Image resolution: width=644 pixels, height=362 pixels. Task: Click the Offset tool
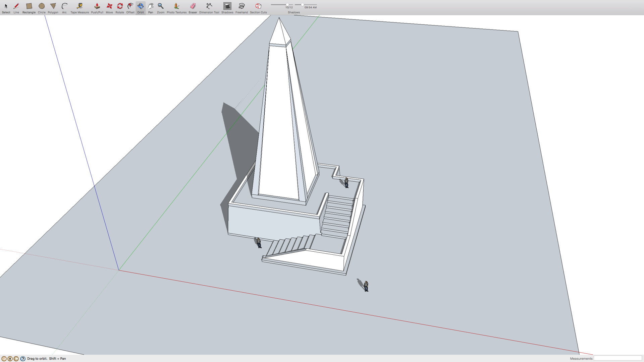(x=130, y=6)
